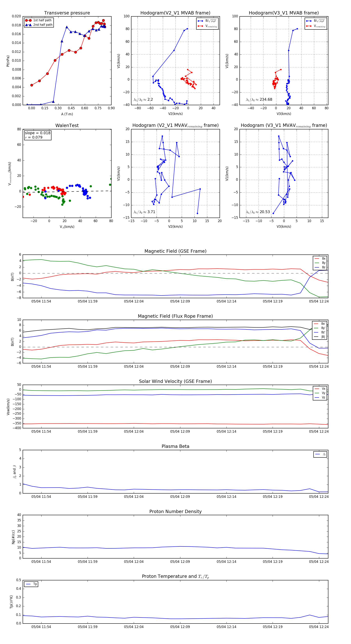This screenshot has width=351, height=644.
Task: Click 'Proton Temperature and Te/Tp' title
Action: pyautogui.click(x=175, y=576)
